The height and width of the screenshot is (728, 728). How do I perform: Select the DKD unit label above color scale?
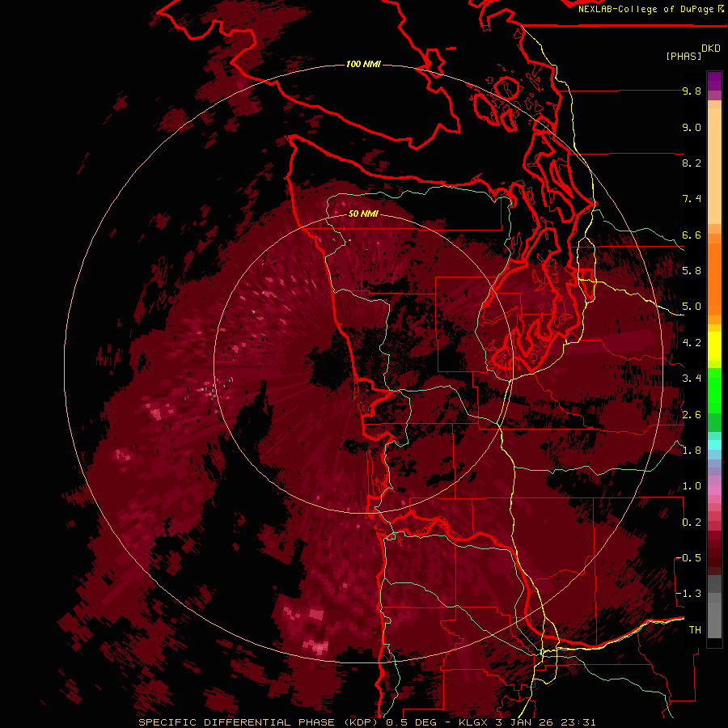711,49
